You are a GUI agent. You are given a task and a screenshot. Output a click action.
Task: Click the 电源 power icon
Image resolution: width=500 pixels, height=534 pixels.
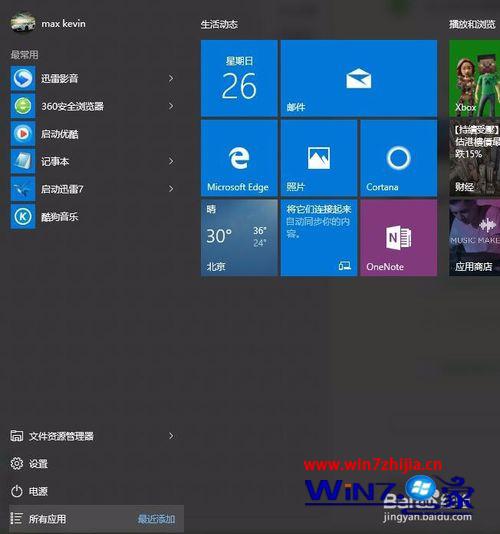pyautogui.click(x=17, y=491)
